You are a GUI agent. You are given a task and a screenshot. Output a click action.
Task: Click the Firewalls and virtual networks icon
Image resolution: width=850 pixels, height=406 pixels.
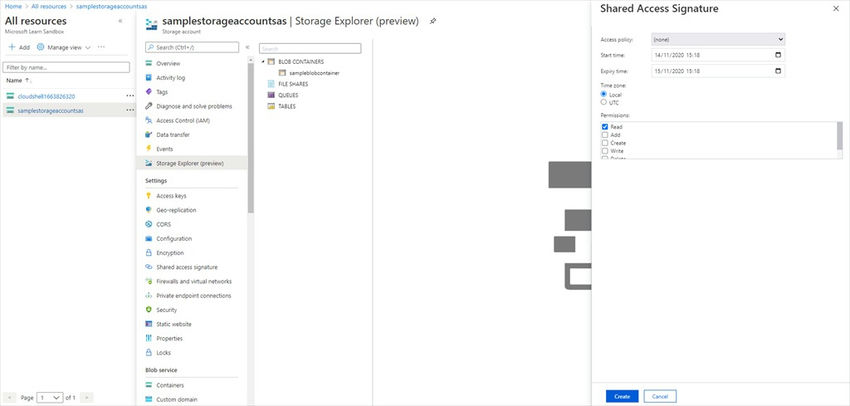point(149,282)
